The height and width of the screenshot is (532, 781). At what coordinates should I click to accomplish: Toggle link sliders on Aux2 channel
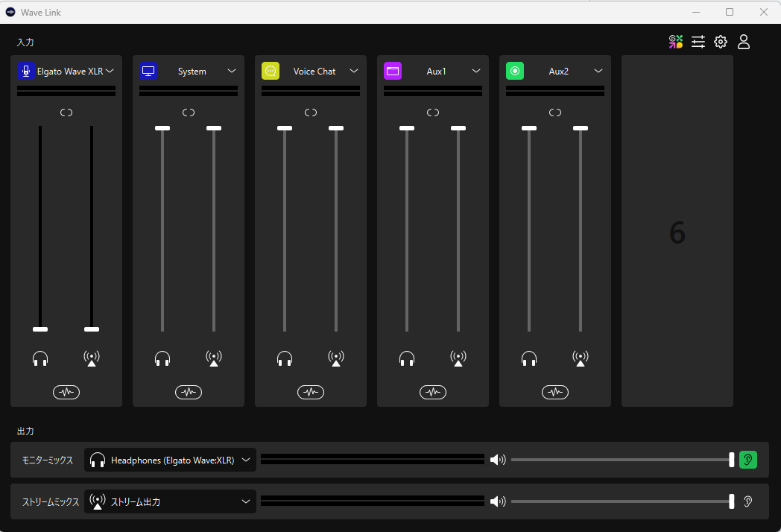(x=555, y=113)
